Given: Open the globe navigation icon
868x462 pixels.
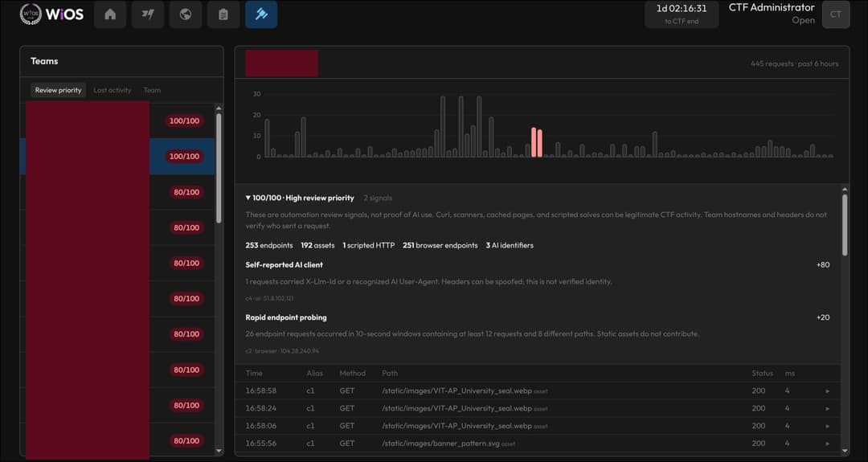Looking at the screenshot, I should coord(186,14).
